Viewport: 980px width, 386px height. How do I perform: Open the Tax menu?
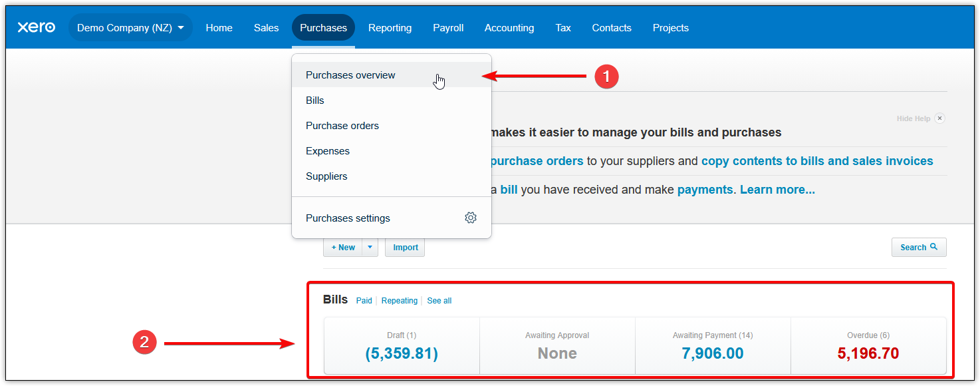click(x=563, y=28)
